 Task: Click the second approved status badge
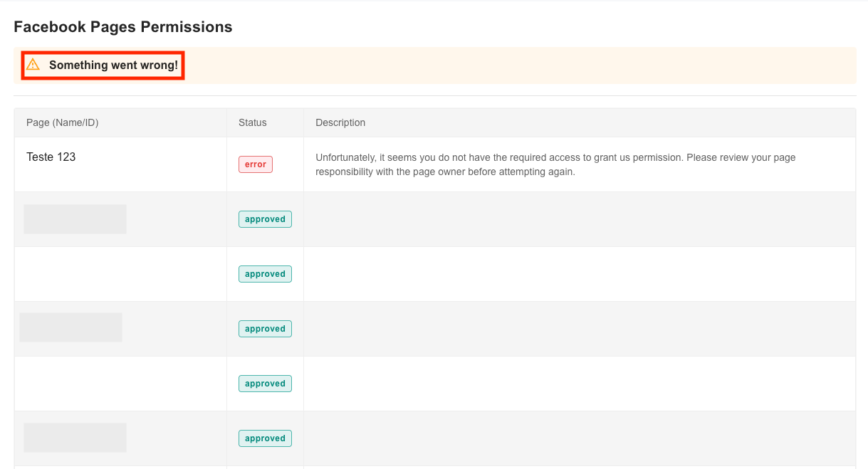coord(265,274)
